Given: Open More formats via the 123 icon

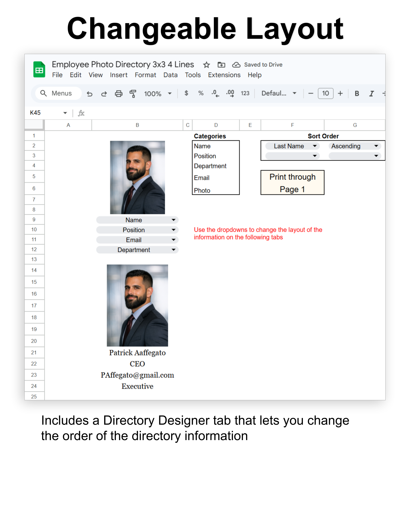Looking at the screenshot, I should coord(245,93).
